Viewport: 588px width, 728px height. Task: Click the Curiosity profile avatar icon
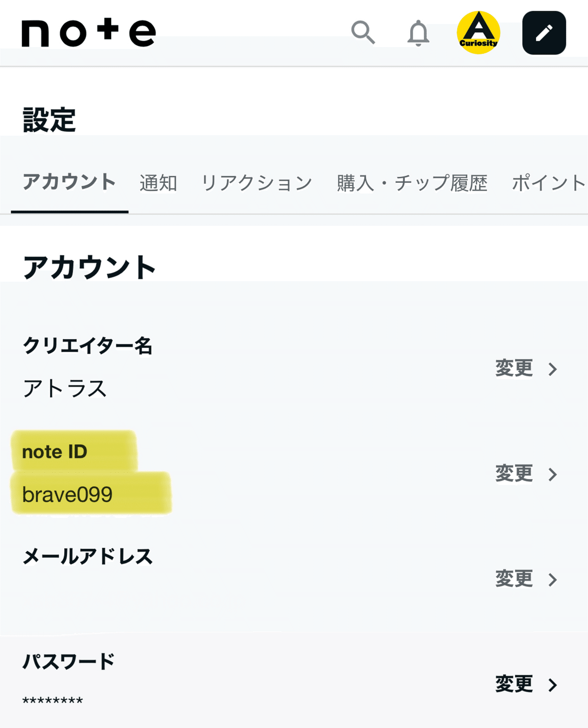point(478,33)
